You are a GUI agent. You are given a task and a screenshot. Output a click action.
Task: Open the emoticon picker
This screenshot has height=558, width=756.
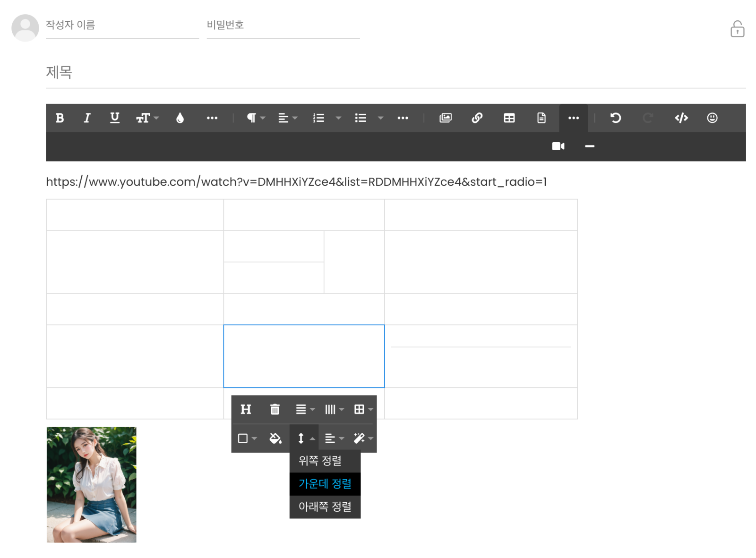pyautogui.click(x=712, y=118)
